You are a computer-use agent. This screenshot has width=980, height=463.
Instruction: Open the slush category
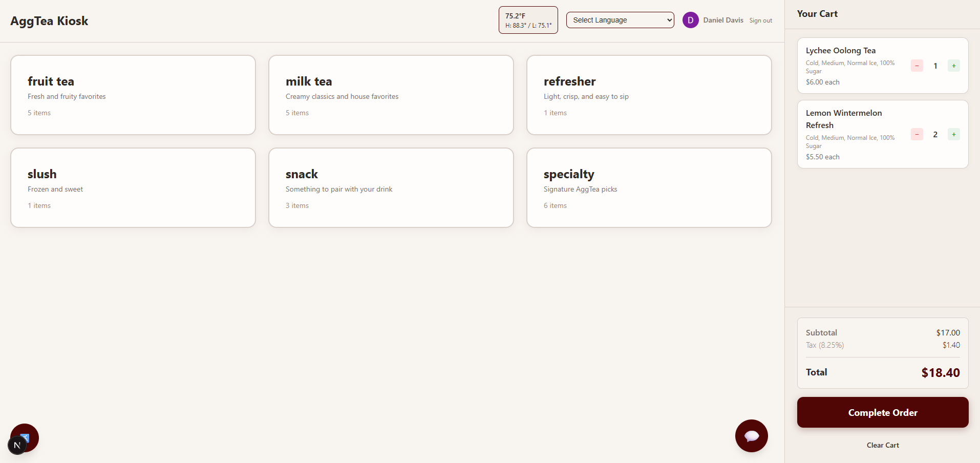(x=133, y=187)
